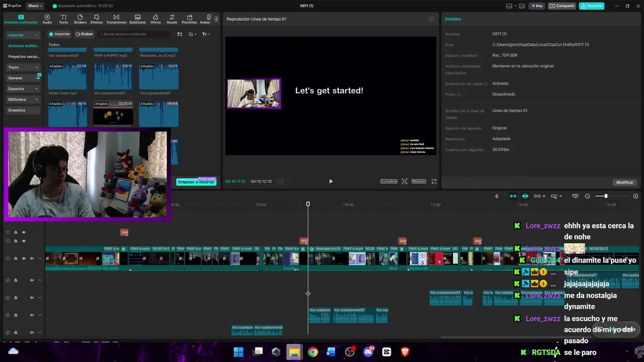Screen dimensions: 644x362
Task: Click the focus frame icon in the player
Action: (x=405, y=182)
